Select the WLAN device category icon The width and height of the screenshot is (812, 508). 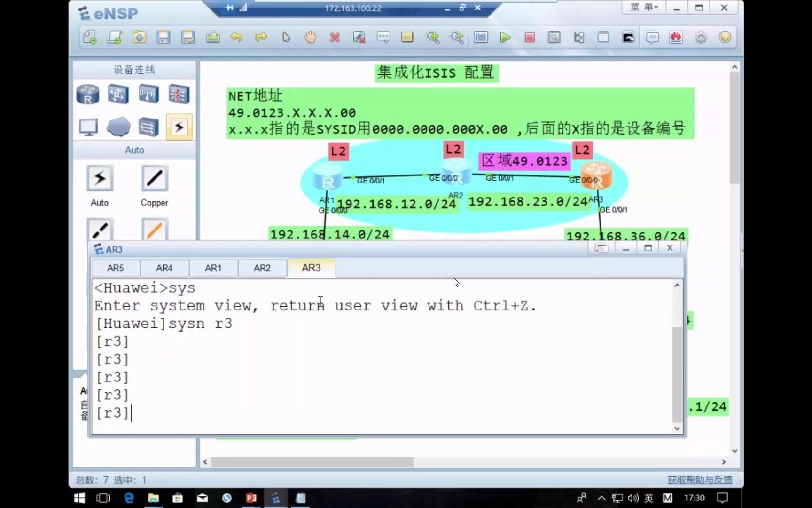tap(148, 94)
